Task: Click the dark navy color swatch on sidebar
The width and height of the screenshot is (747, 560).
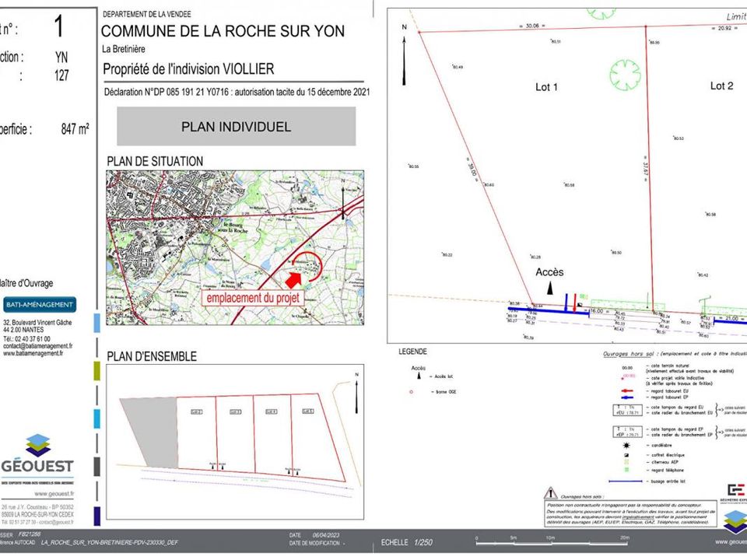Action: (x=96, y=516)
